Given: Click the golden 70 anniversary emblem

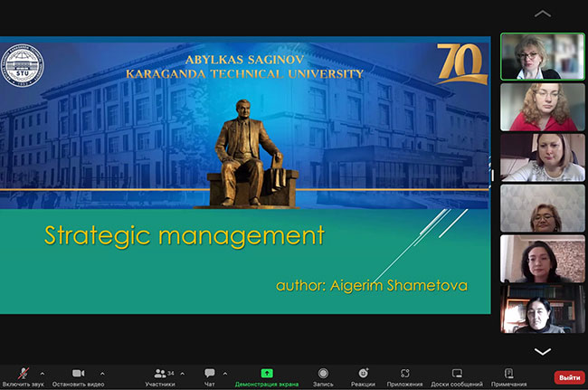Looking at the screenshot, I should click(462, 63).
